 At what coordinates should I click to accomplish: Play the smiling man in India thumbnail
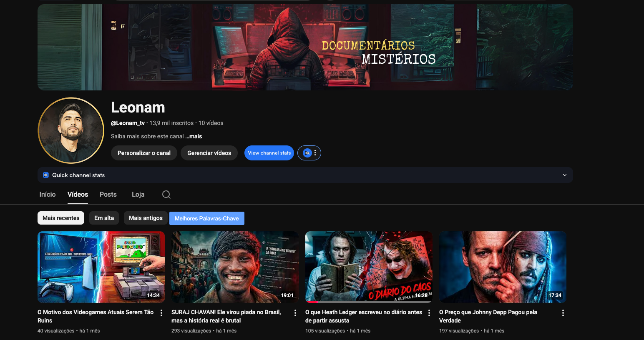[235, 267]
